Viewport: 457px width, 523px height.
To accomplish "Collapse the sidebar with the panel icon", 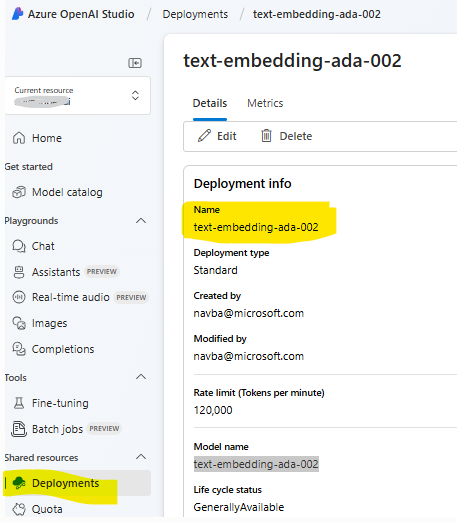I will pyautogui.click(x=135, y=63).
